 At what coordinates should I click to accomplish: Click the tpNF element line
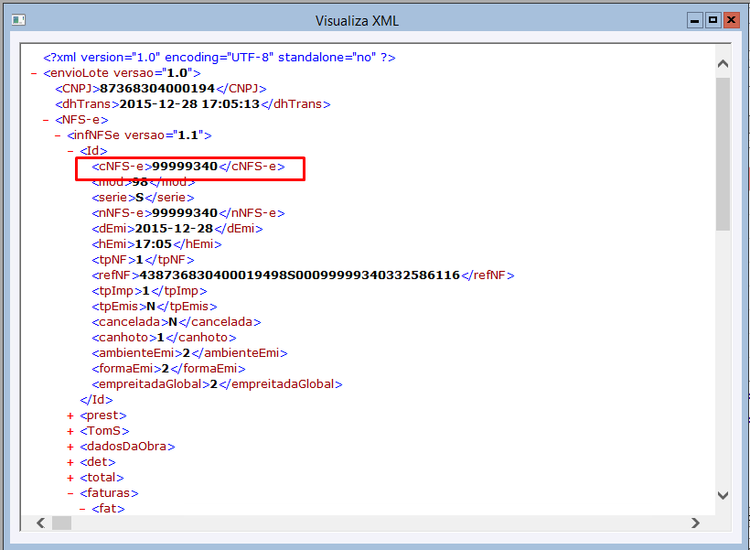click(143, 260)
